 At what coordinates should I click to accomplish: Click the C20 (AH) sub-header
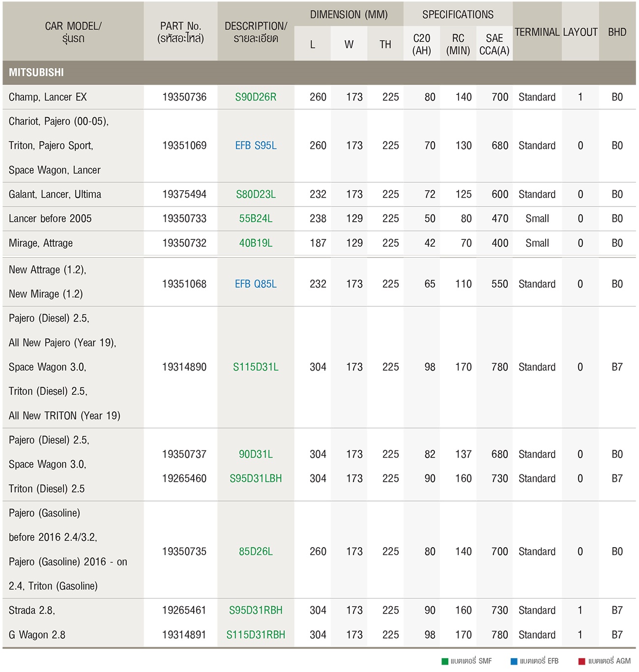click(422, 44)
